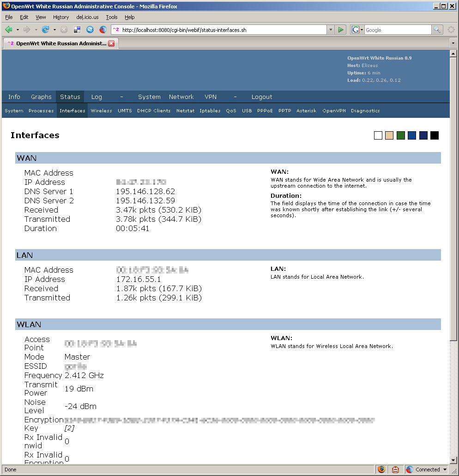Click the Stop loading icon
The height and width of the screenshot is (476, 459).
pyautogui.click(x=64, y=30)
